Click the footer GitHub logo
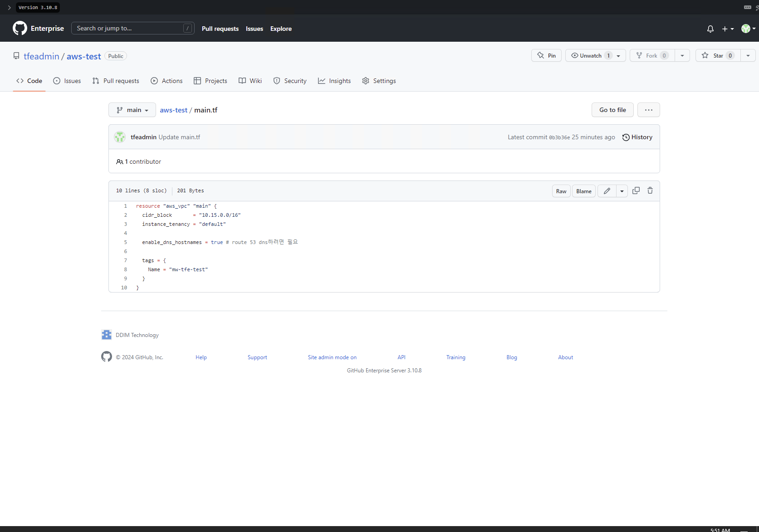The width and height of the screenshot is (759, 532). coord(107,357)
